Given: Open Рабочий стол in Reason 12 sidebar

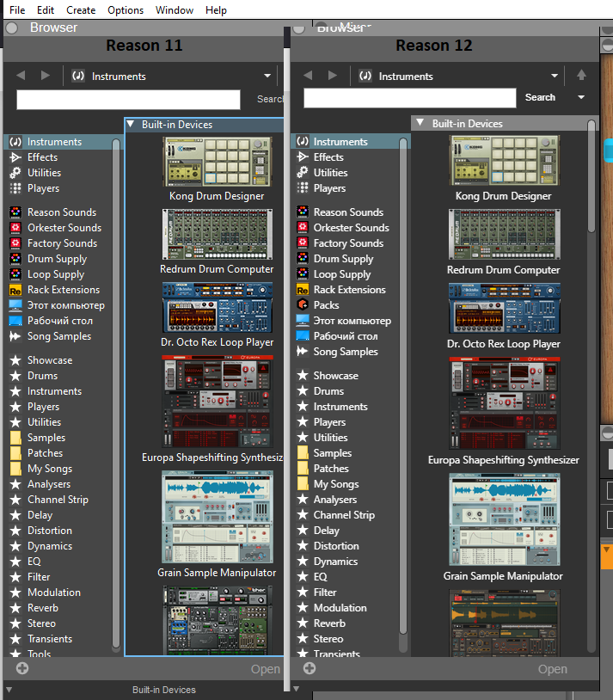Looking at the screenshot, I should (345, 336).
